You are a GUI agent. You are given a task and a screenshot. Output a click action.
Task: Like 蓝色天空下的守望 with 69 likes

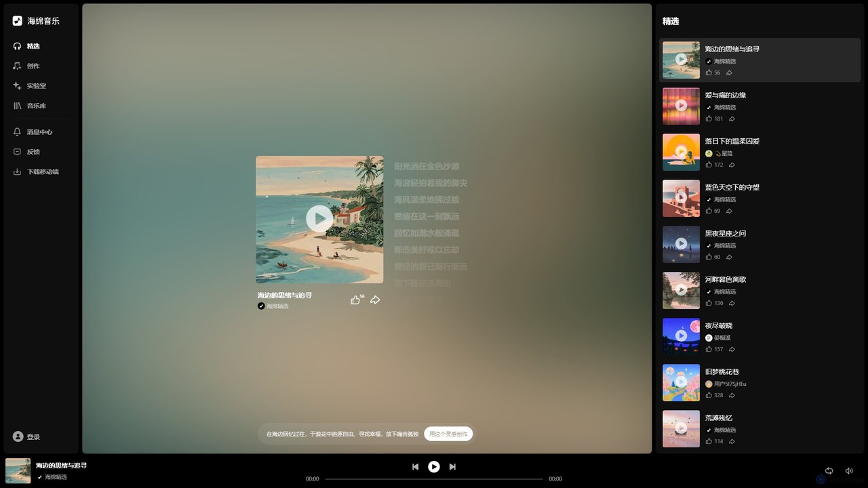709,211
